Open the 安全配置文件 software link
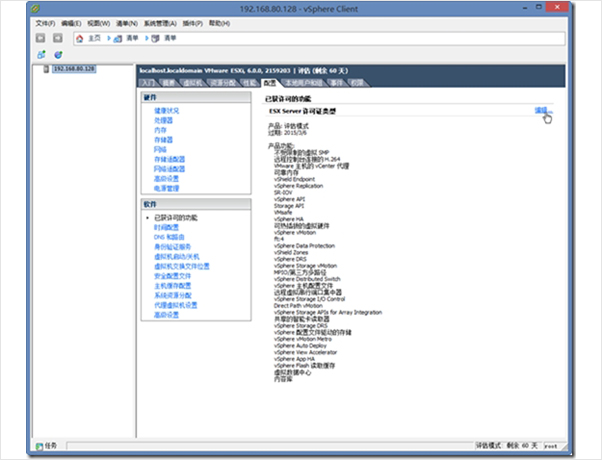602x460 pixels. tap(173, 276)
